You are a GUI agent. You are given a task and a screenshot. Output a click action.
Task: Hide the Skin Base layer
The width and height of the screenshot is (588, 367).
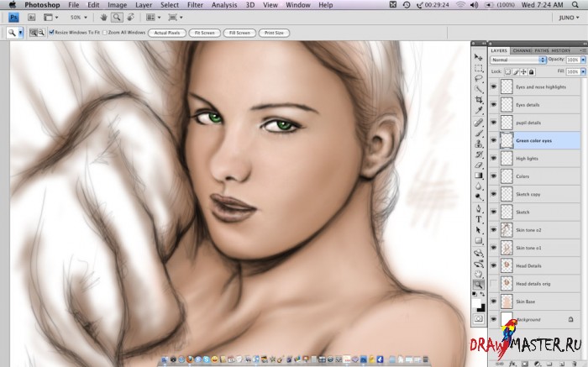(x=494, y=301)
